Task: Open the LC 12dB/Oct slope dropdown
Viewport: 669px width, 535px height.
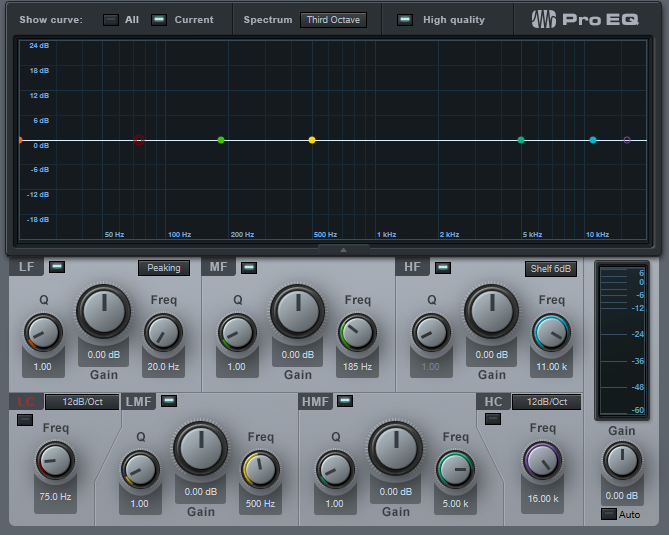Action: [82, 402]
